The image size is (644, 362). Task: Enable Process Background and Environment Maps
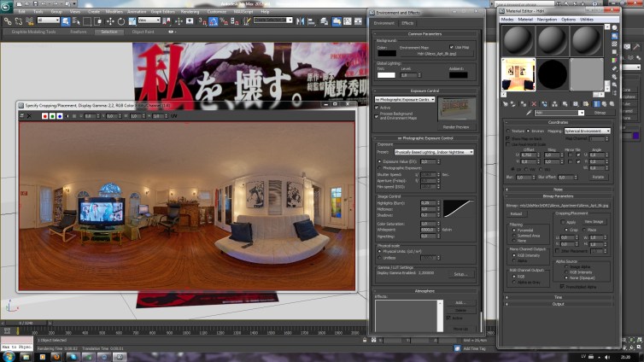[377, 114]
